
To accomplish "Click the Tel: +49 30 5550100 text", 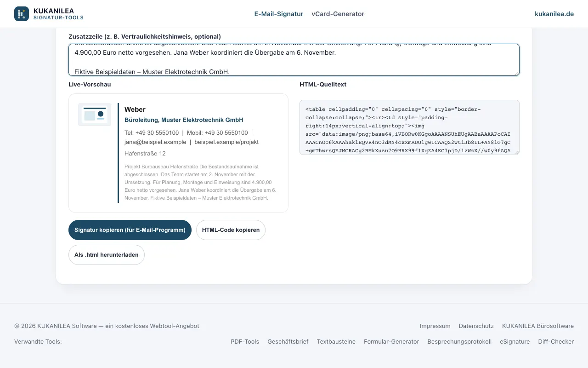I will (152, 133).
